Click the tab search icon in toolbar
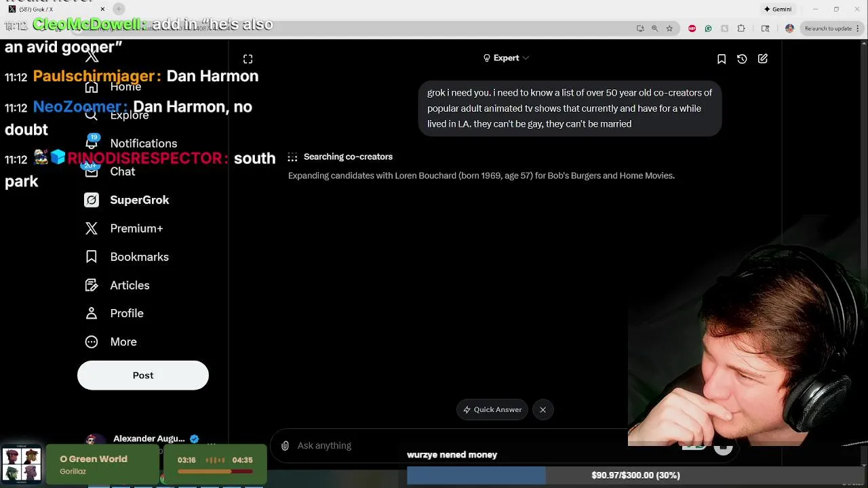This screenshot has width=868, height=488. [x=766, y=28]
